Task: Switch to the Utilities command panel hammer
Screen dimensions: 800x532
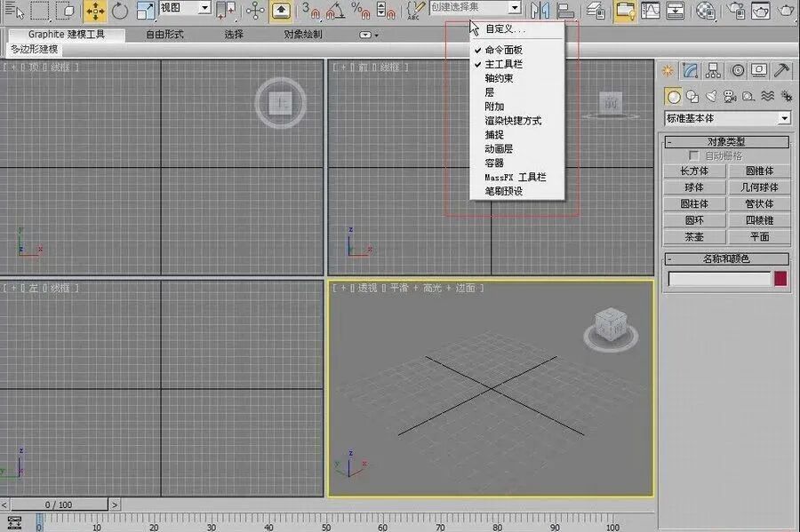Action: tap(781, 70)
